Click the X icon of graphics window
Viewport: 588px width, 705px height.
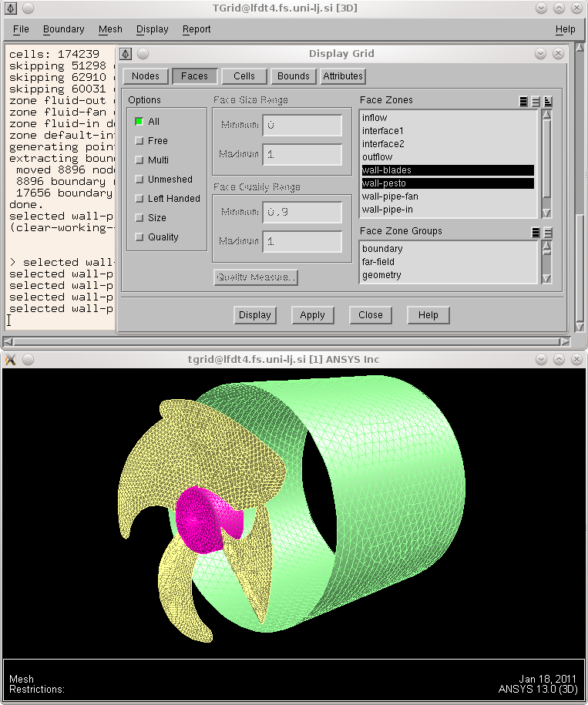(10, 360)
